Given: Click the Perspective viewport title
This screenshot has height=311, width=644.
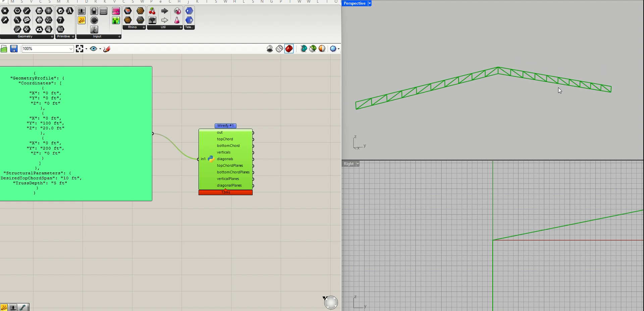Looking at the screenshot, I should (x=355, y=3).
